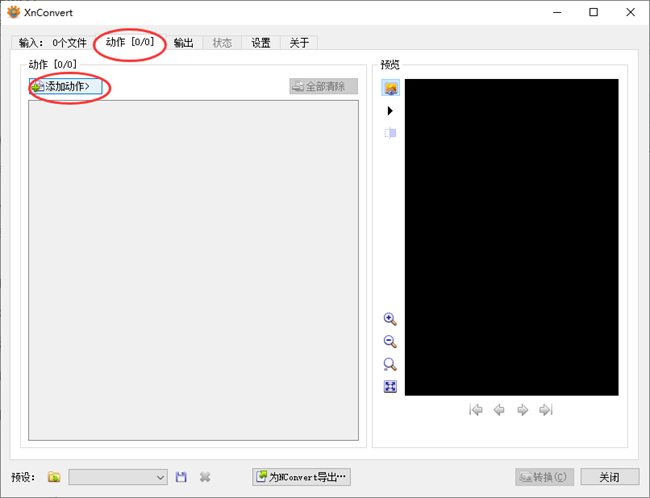Image resolution: width=650 pixels, height=498 pixels.
Task: Expand the 预设 preset dropdown
Action: click(x=160, y=478)
